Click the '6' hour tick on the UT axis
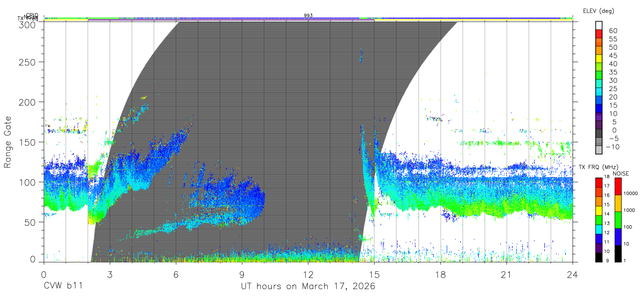644x297 pixels. coord(176,274)
